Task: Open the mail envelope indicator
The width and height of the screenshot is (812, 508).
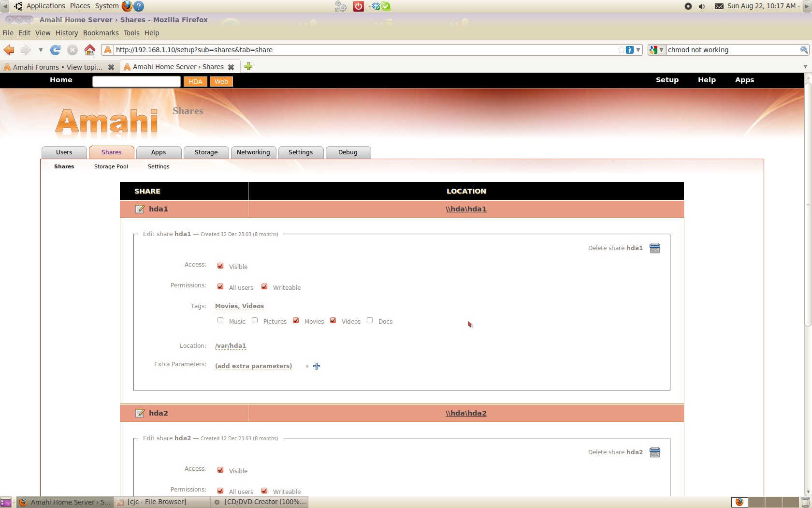Action: click(719, 6)
